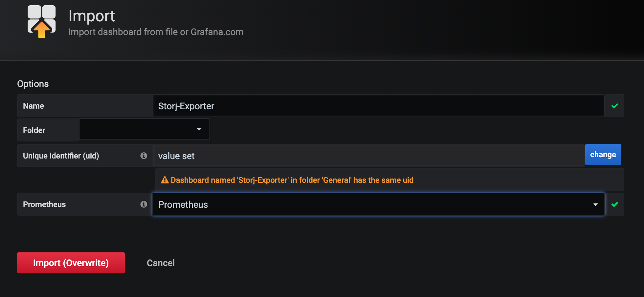Click the same uid warning message text
This screenshot has width=644, height=297.
[x=292, y=180]
